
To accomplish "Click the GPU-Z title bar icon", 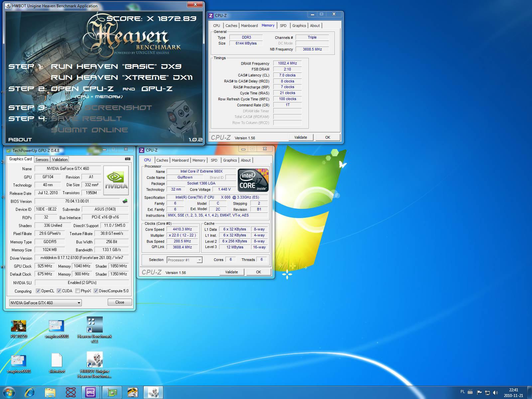I will (x=9, y=150).
